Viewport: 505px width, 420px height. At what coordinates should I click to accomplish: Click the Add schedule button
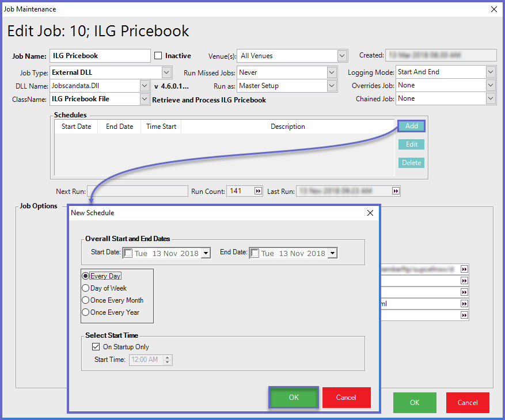tap(411, 126)
